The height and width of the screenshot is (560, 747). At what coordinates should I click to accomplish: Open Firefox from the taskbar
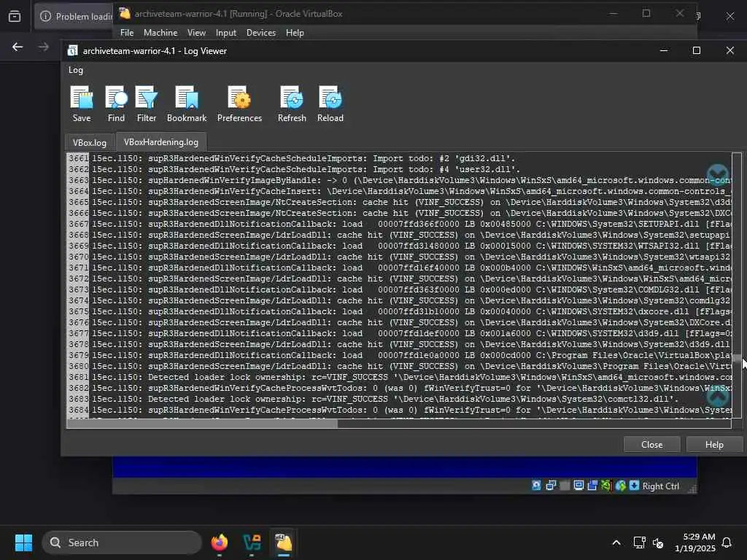pos(219,542)
